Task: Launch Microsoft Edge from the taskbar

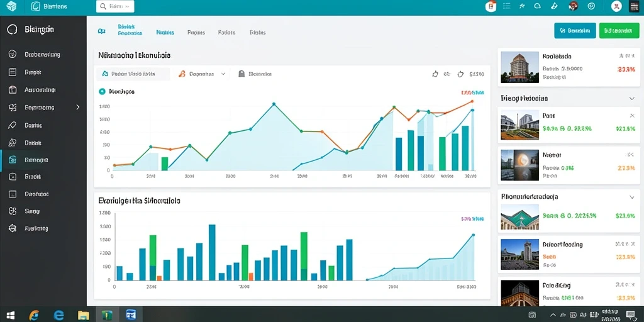Action: [x=58, y=315]
